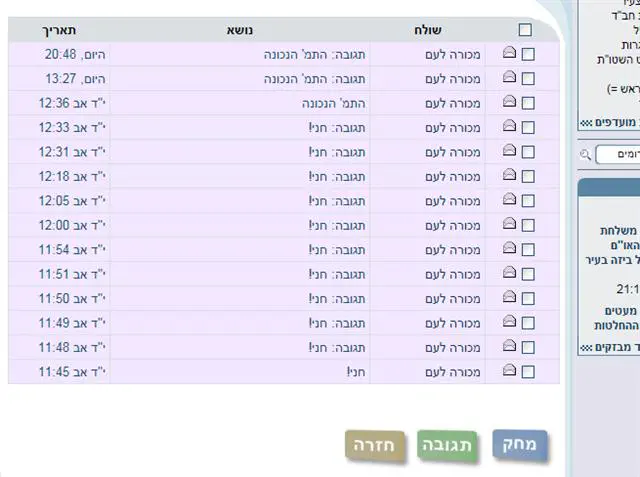
Task: Click envelope icon of the 11:45 message
Action: pyautogui.click(x=509, y=371)
